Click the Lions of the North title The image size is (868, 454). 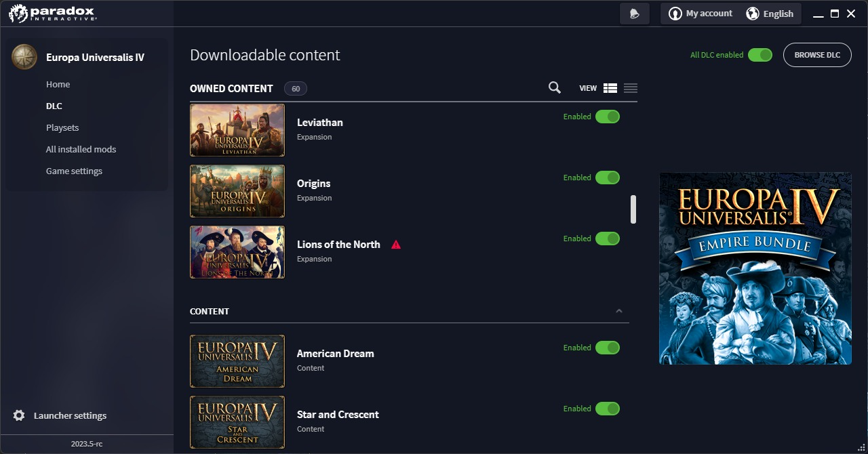tap(338, 245)
